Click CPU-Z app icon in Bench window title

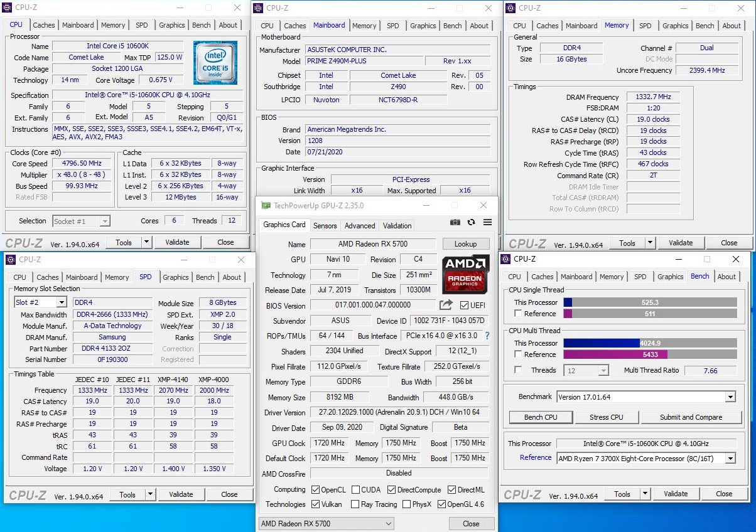point(505,258)
